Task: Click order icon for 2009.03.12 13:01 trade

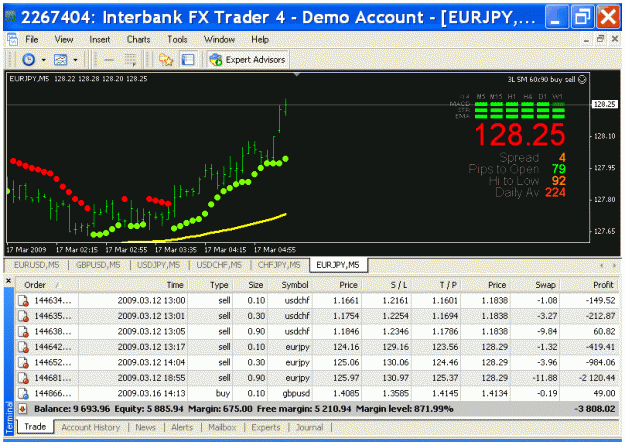Action: [24, 316]
